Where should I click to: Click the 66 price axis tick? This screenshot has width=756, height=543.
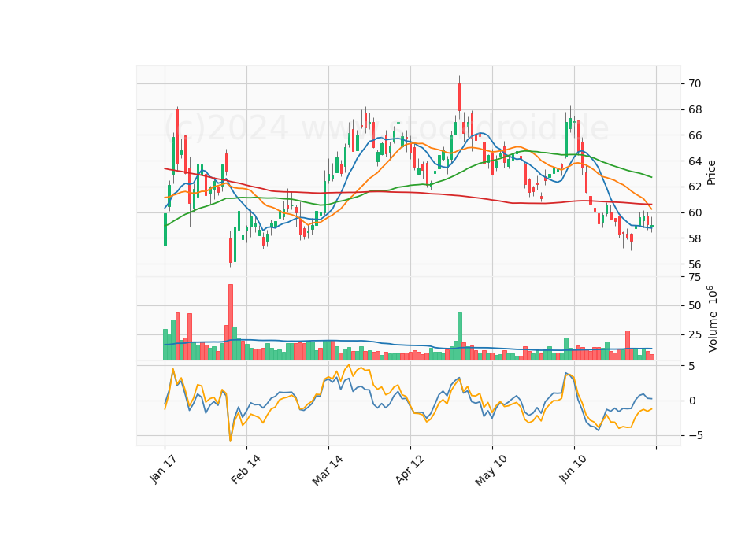tap(695, 135)
